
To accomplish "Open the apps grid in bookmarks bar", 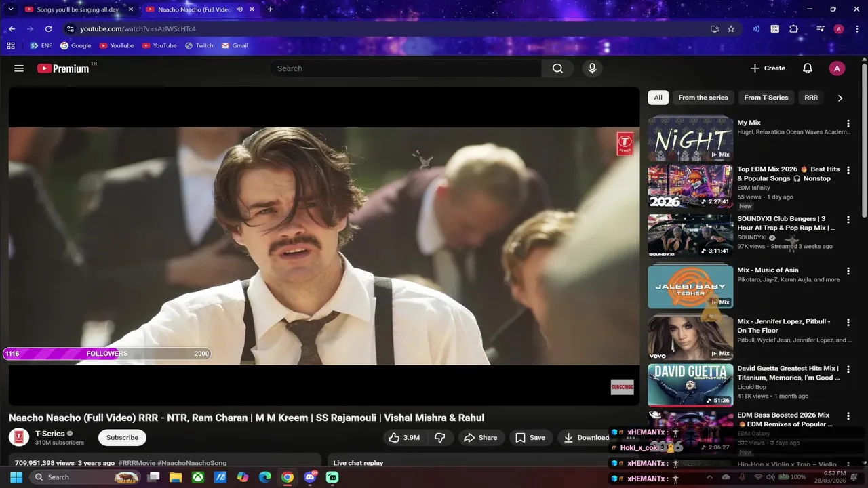I will tap(11, 45).
